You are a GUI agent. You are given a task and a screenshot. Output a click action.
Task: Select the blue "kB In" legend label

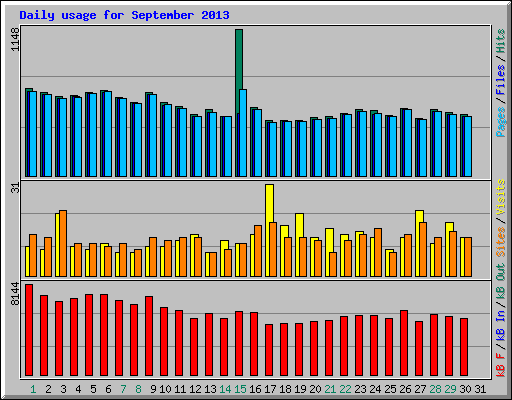click(x=500, y=320)
